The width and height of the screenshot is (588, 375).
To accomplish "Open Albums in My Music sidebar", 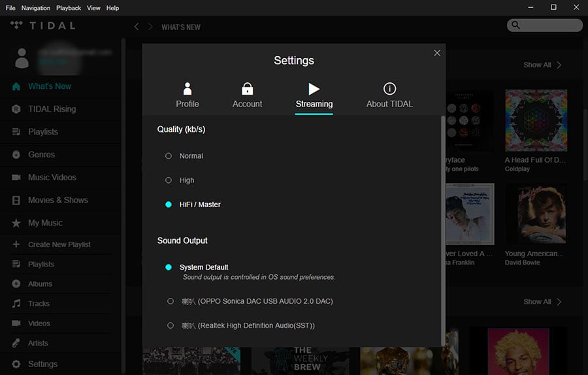I will (40, 284).
